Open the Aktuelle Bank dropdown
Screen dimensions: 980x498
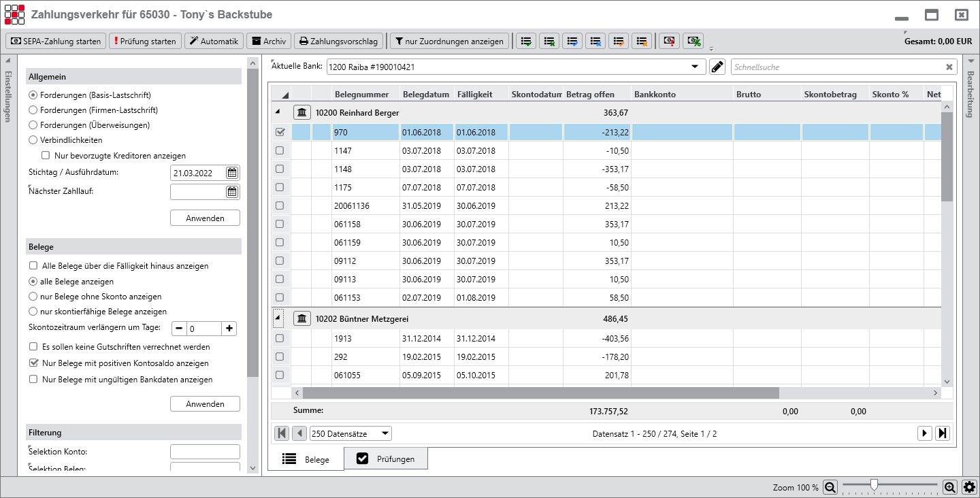(x=695, y=66)
